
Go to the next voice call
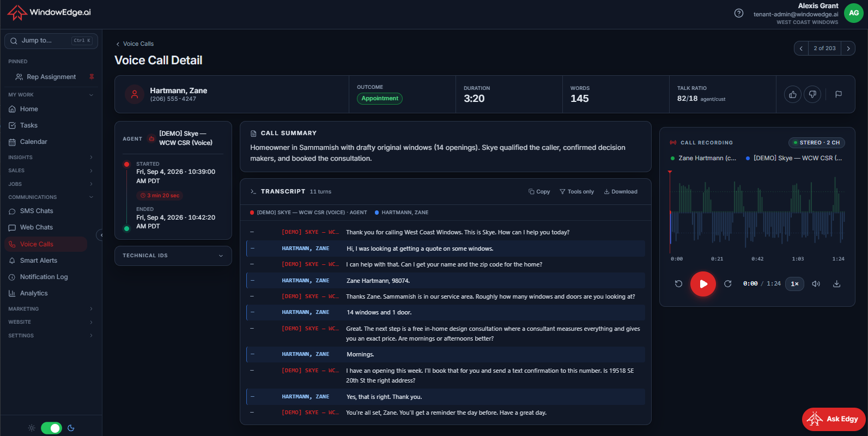(848, 49)
